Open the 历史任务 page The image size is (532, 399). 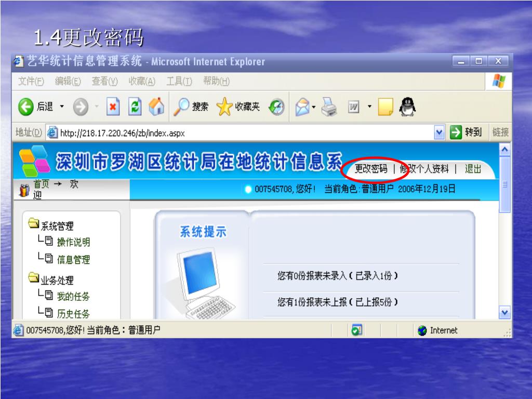[73, 314]
